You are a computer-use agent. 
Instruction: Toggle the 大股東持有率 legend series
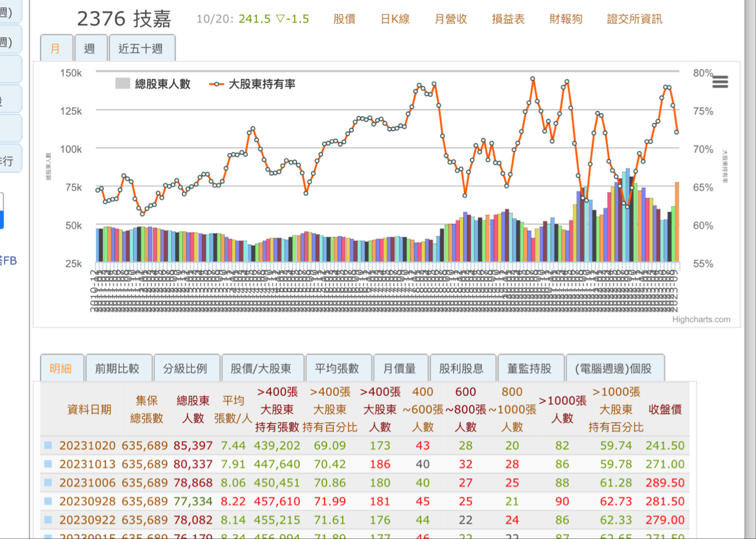click(x=253, y=84)
